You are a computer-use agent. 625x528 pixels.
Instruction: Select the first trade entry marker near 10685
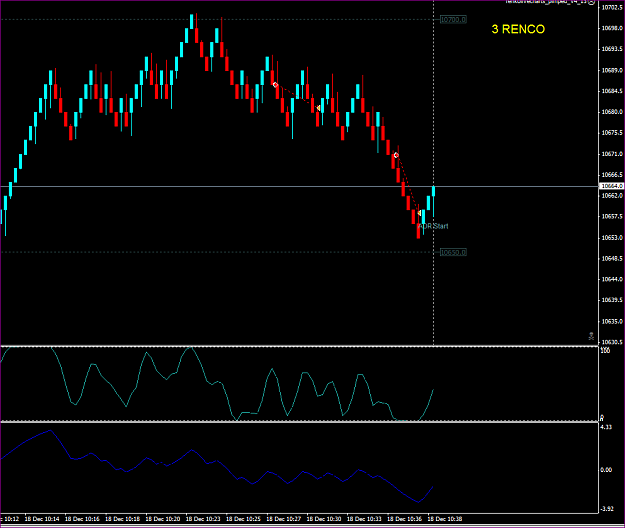tap(275, 85)
